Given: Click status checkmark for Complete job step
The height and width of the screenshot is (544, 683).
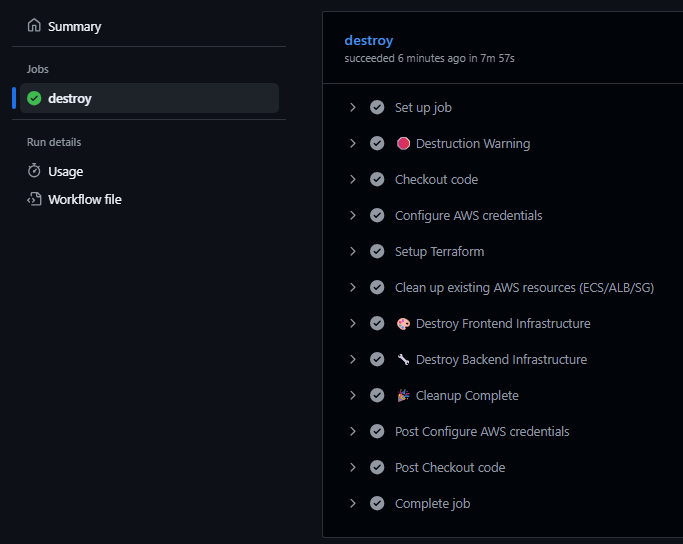Looking at the screenshot, I should (377, 503).
